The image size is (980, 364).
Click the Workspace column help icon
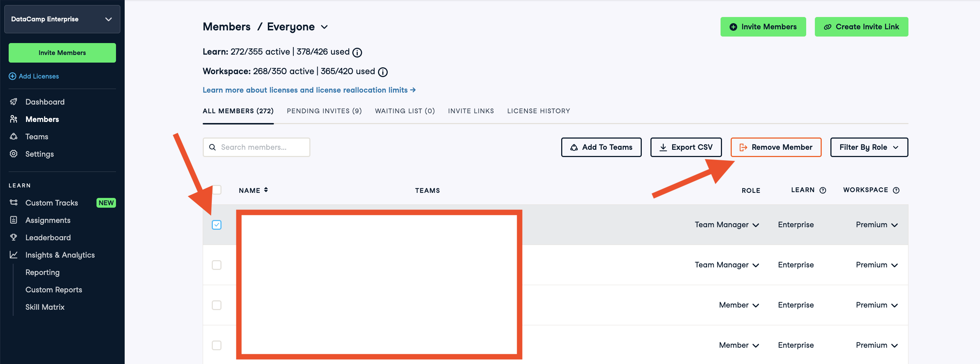click(x=896, y=190)
